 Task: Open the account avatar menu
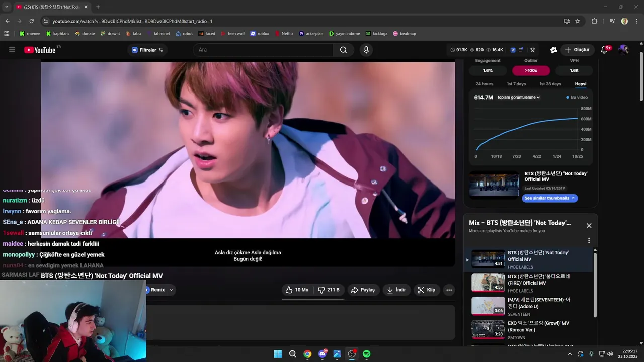tap(623, 50)
